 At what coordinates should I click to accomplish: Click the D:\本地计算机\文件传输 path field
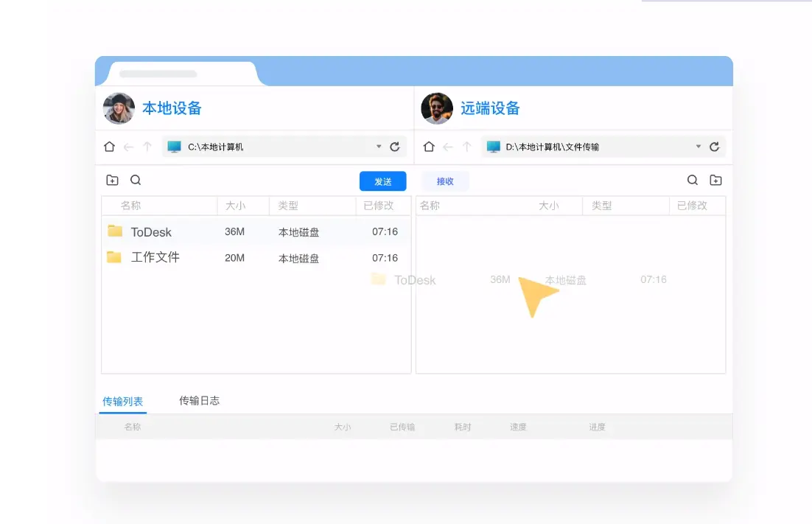click(603, 147)
